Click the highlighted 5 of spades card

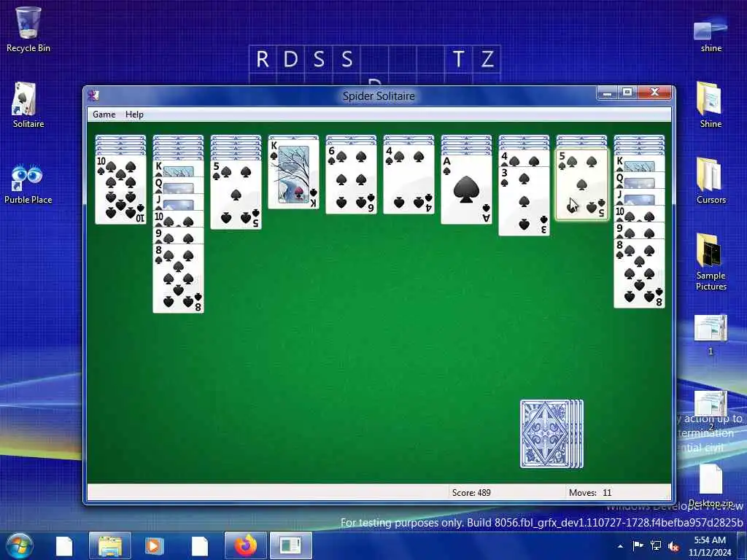pyautogui.click(x=581, y=184)
